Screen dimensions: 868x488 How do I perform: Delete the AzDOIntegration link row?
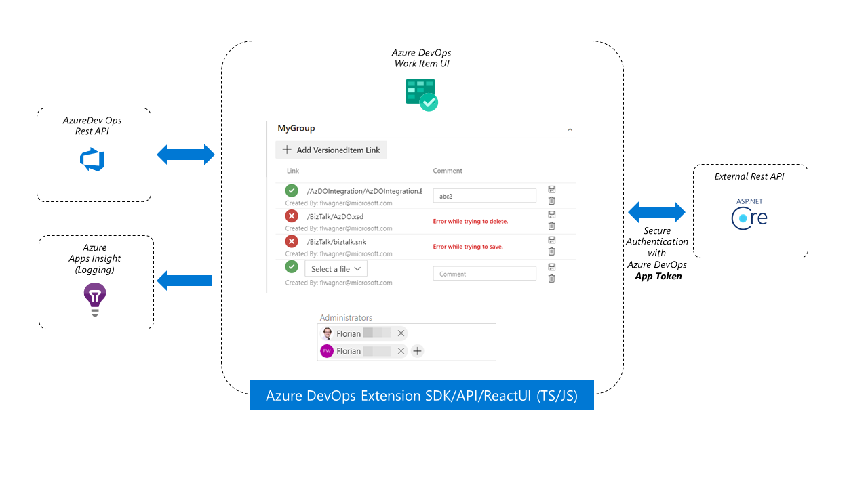[x=551, y=201]
